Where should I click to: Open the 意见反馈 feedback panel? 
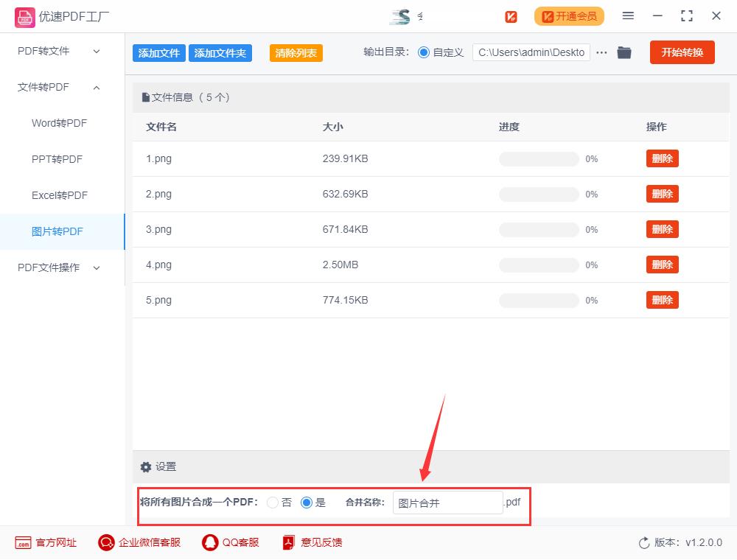point(288,542)
